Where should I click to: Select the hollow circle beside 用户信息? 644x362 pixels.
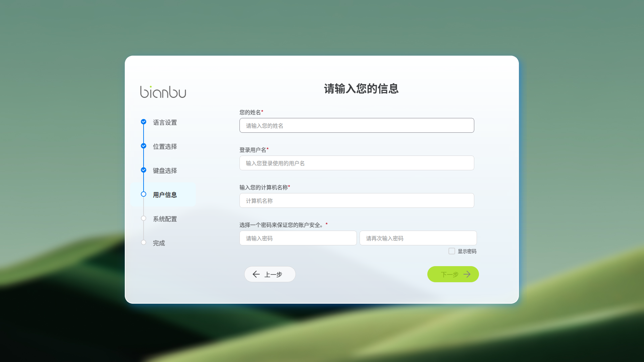tap(144, 194)
